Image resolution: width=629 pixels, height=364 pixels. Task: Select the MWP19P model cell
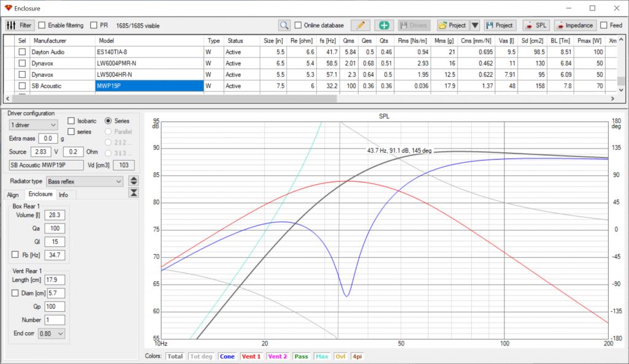click(x=149, y=86)
